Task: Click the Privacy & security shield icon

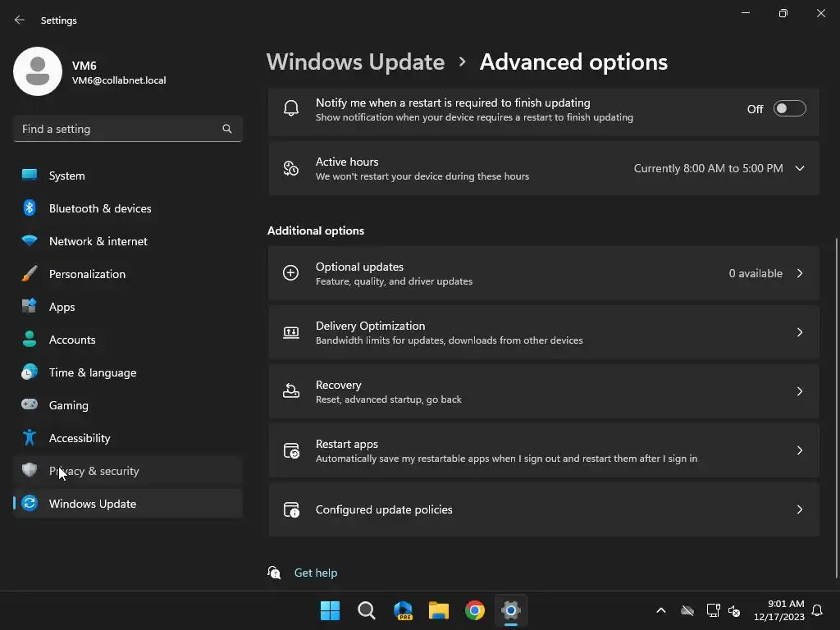Action: (30, 470)
